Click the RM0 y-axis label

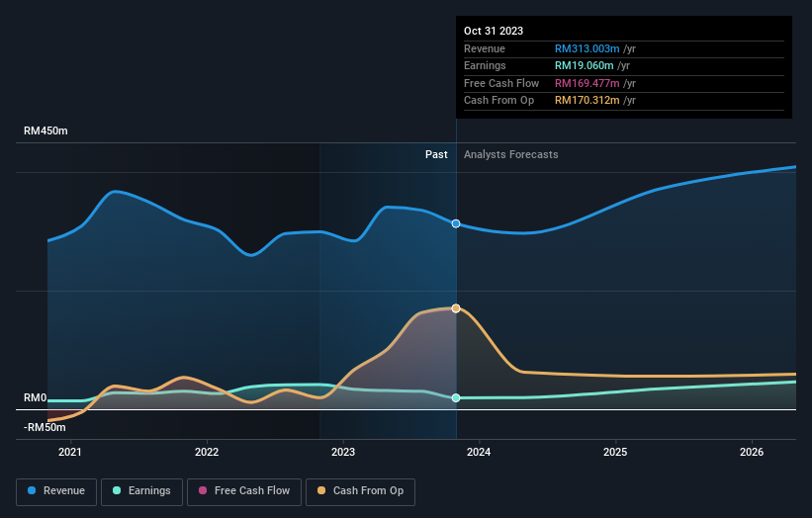click(36, 398)
